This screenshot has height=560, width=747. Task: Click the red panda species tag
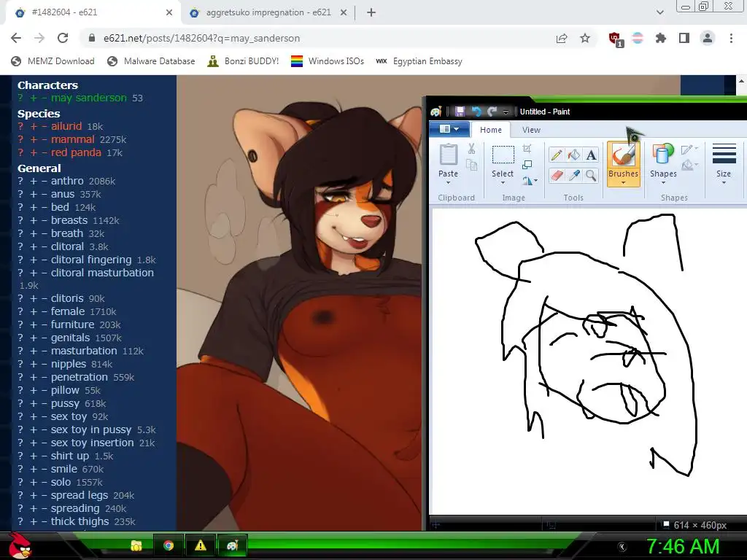(76, 152)
